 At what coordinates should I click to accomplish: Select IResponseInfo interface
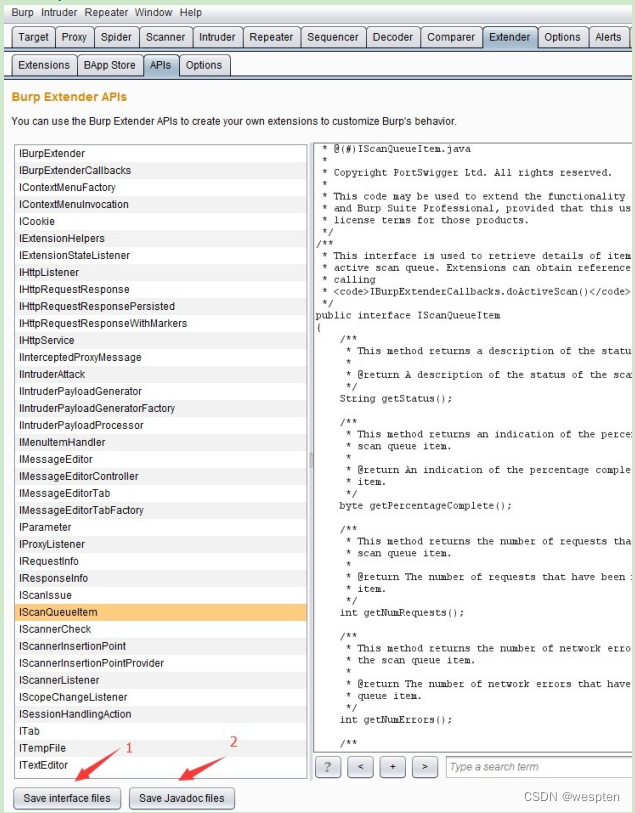point(161,579)
